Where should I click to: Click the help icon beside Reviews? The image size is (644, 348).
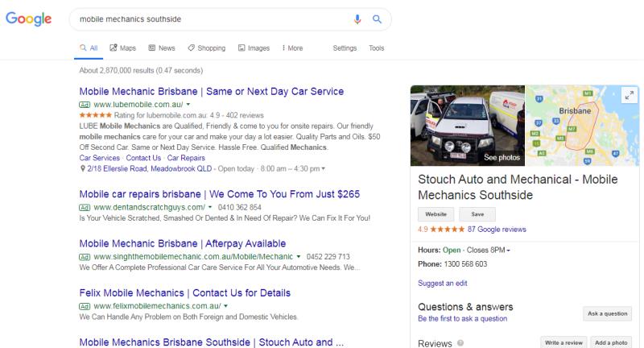tap(460, 343)
